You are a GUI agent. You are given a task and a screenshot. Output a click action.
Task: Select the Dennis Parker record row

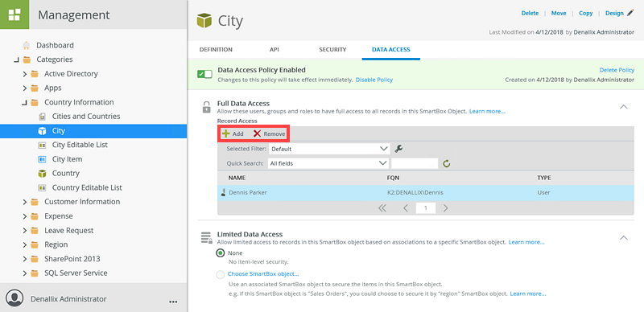(426, 192)
